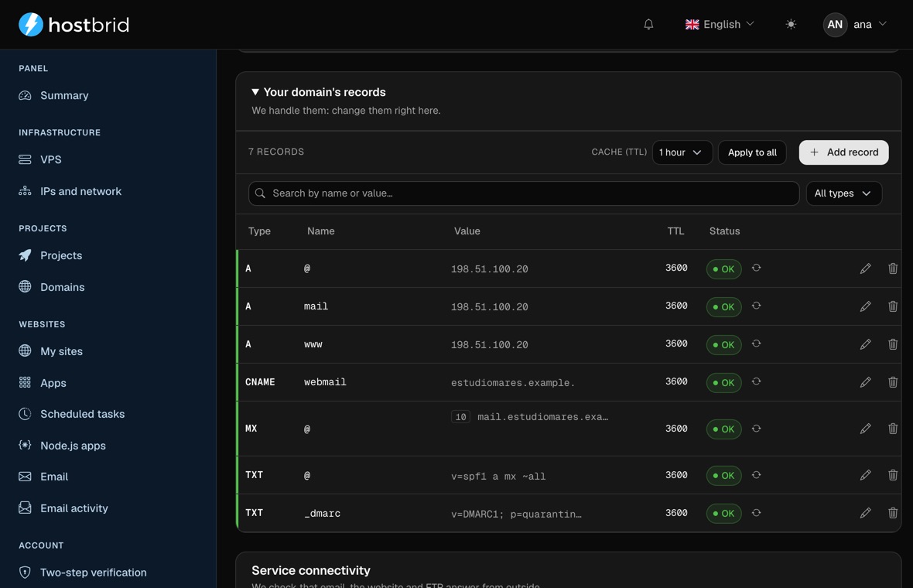The width and height of the screenshot is (913, 588).
Task: Click the v=DMARC1; p=quarantin… value
Action: point(516,514)
